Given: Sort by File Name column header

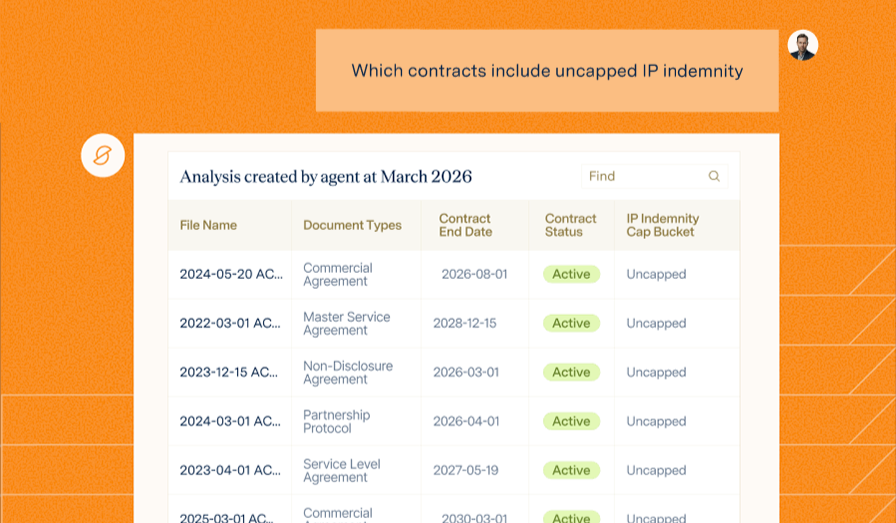Looking at the screenshot, I should click(208, 225).
